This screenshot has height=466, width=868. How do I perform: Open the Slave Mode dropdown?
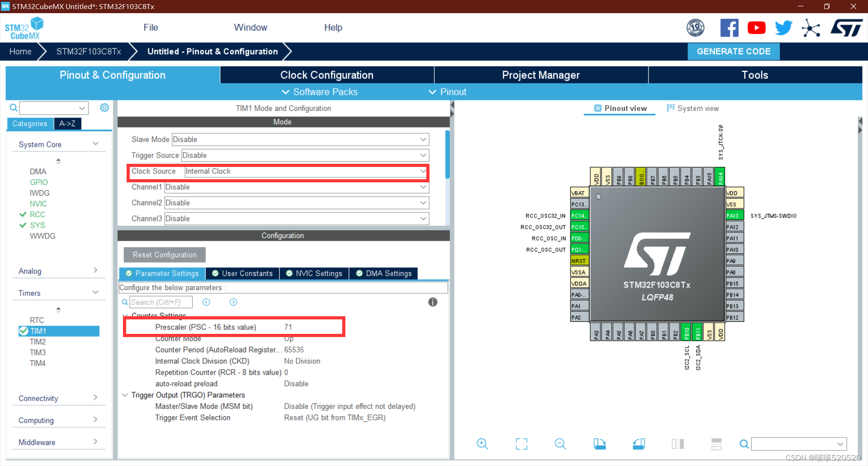click(x=301, y=139)
